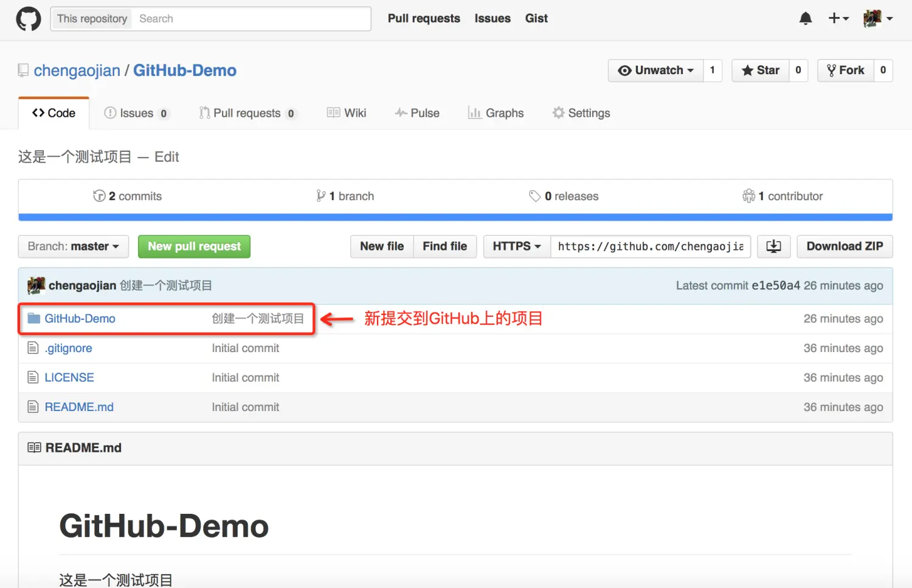Open the notifications bell

coord(806,19)
